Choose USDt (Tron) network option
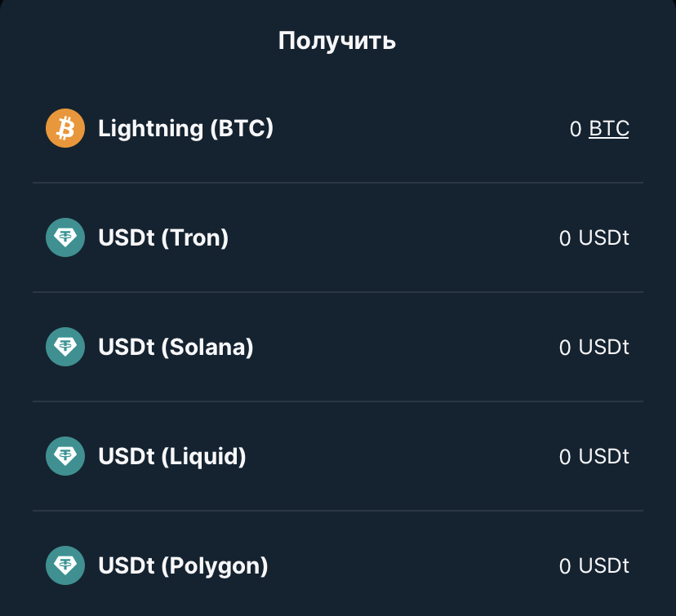 click(x=338, y=237)
